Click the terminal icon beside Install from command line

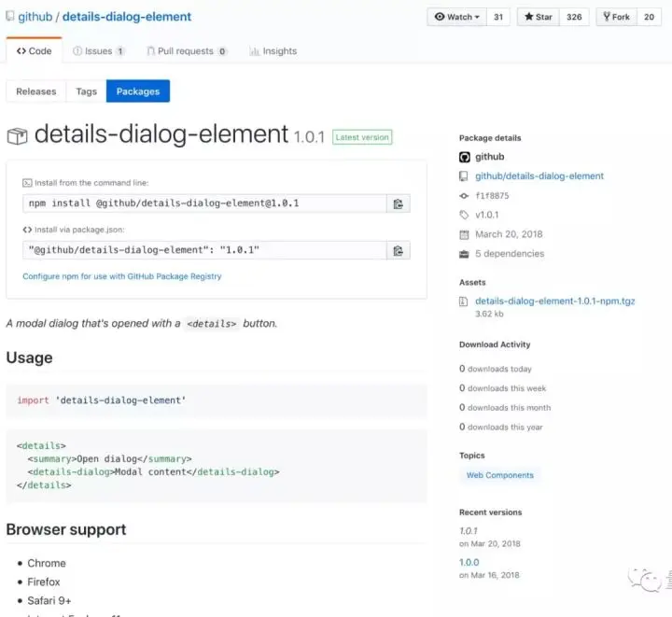coord(27,183)
